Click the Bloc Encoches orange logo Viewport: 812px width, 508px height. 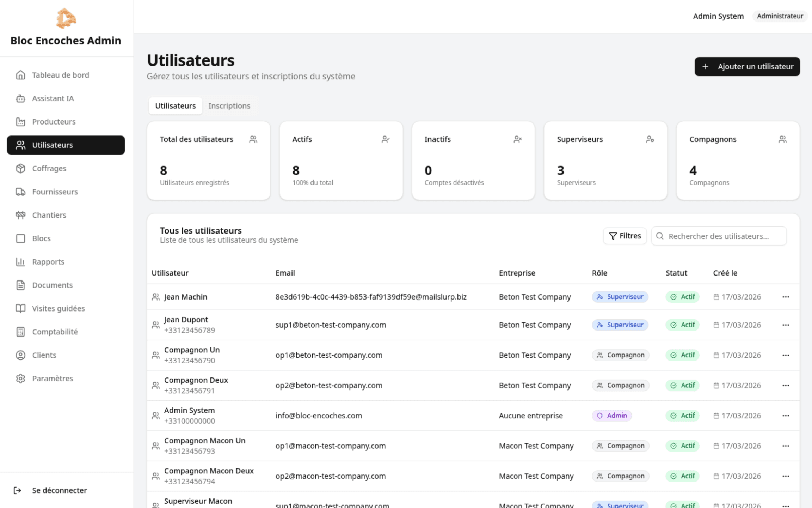(x=66, y=18)
